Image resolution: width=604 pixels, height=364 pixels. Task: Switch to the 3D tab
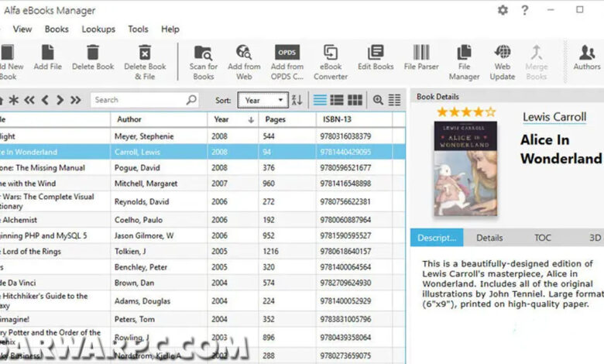(595, 238)
